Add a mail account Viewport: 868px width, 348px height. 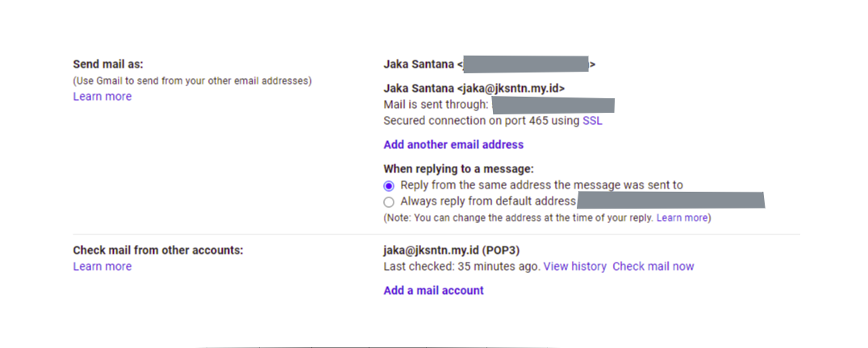pos(433,291)
